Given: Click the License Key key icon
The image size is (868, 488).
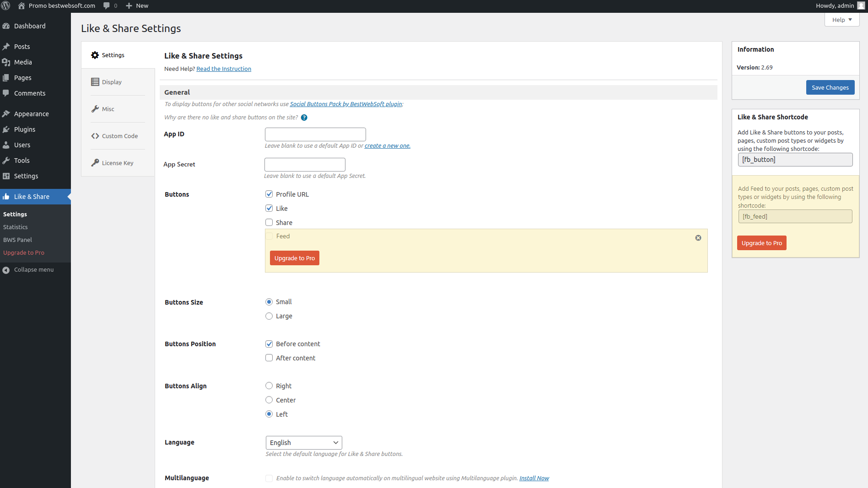Looking at the screenshot, I should click(x=95, y=163).
